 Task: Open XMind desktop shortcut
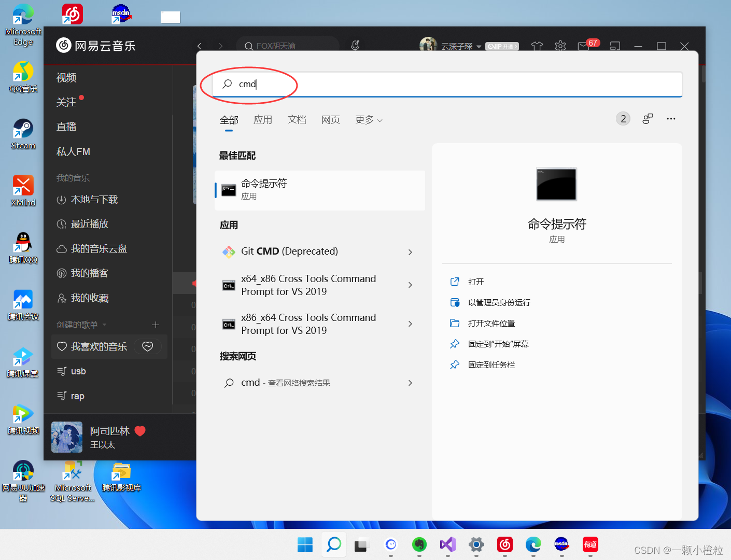click(23, 191)
